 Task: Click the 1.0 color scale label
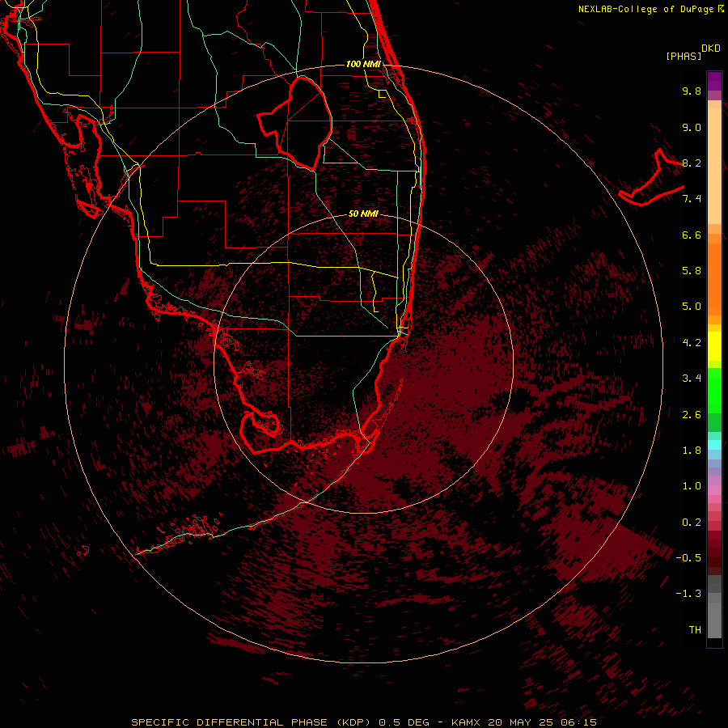[x=692, y=486]
